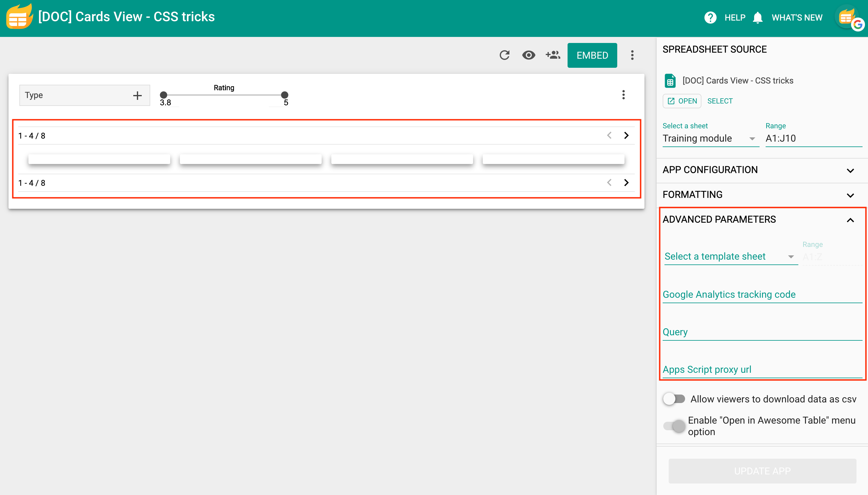Click the app title '[DOC] Cards View - CSS tricks'
Viewport: 868px width, 495px height.
pyautogui.click(x=126, y=17)
